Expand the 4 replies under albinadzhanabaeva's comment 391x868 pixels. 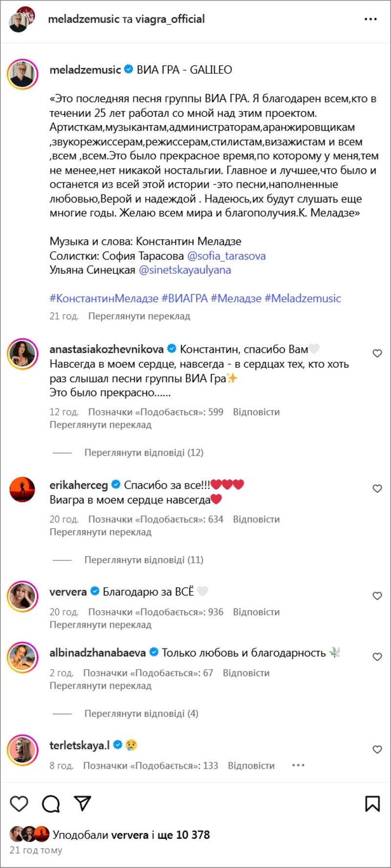(141, 713)
